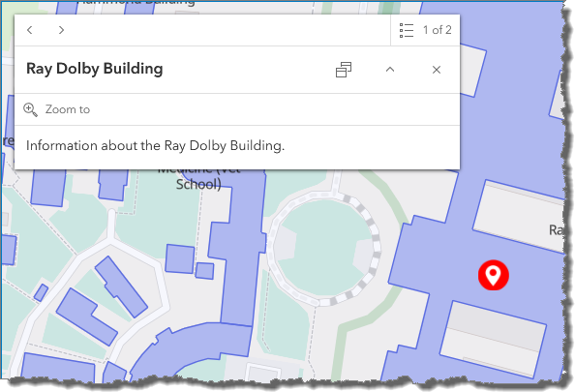
Task: Collapse the popup content with chevron
Action: tap(390, 70)
